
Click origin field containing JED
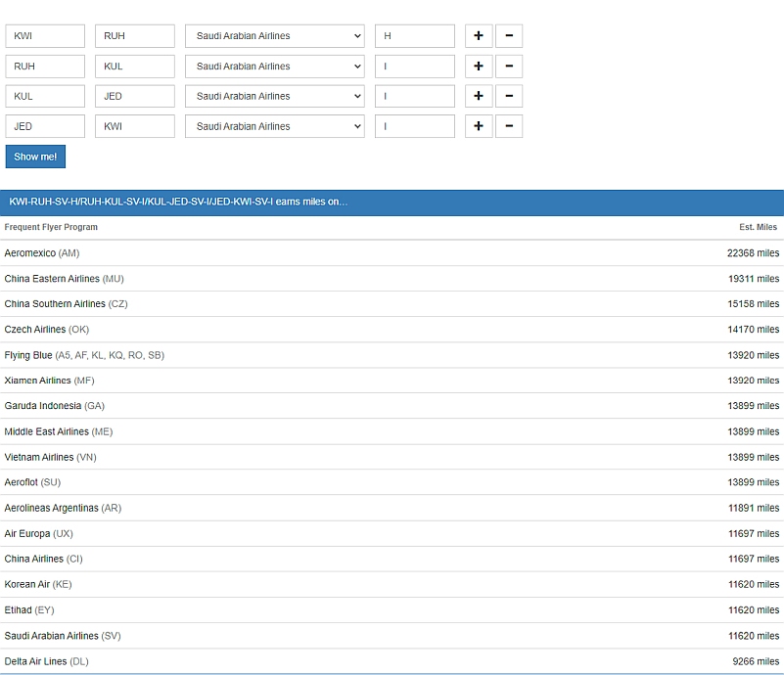tap(45, 126)
